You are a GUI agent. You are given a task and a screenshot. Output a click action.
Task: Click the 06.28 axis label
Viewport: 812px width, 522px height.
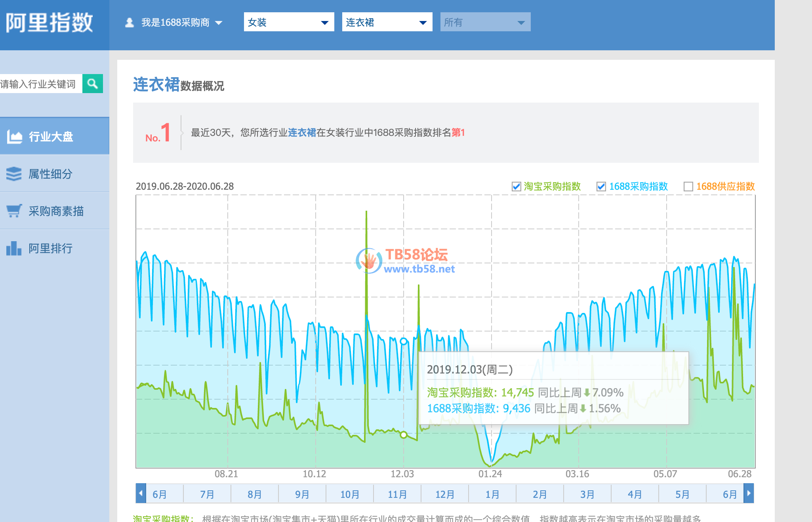click(740, 474)
